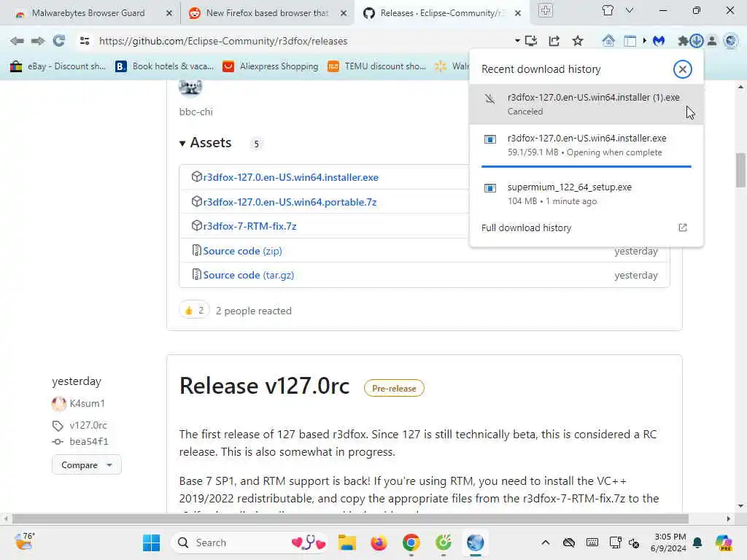Click the horizontal scrollbar at bottom
This screenshot has width=747, height=560.
tap(350, 518)
